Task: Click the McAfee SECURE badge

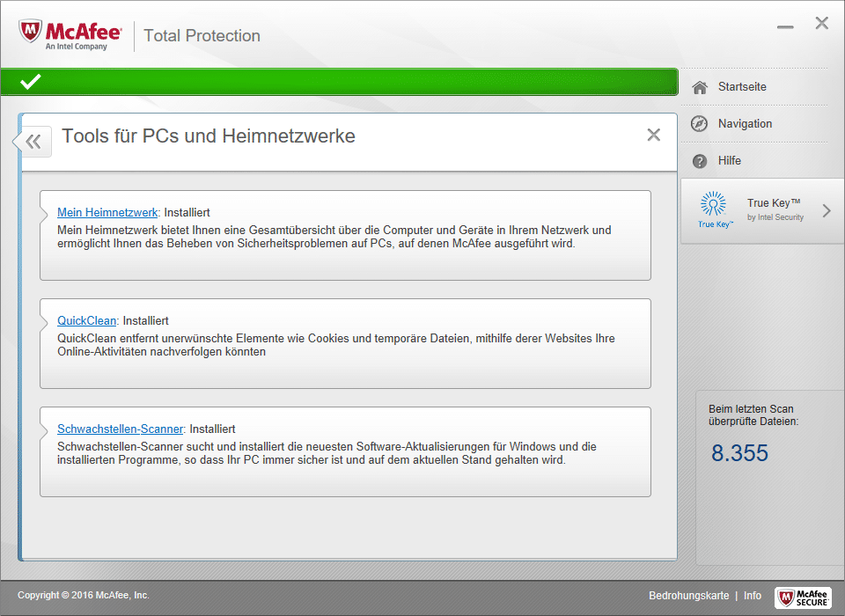Action: (803, 597)
